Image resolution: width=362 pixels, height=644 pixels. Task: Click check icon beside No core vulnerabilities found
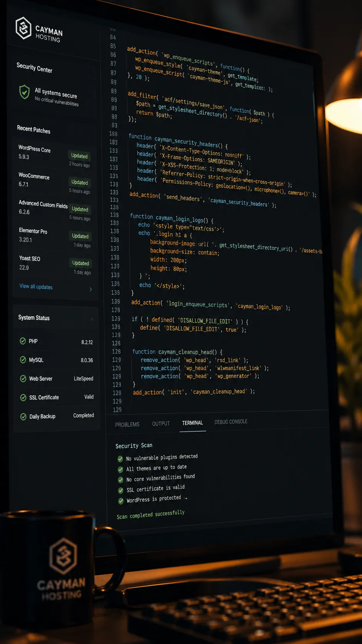coord(120,480)
